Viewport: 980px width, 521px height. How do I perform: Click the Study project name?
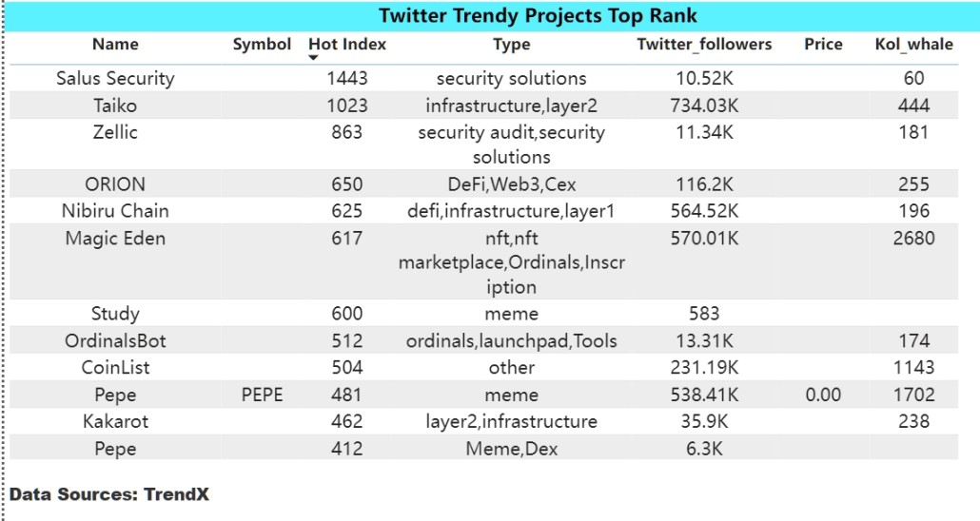pos(115,314)
